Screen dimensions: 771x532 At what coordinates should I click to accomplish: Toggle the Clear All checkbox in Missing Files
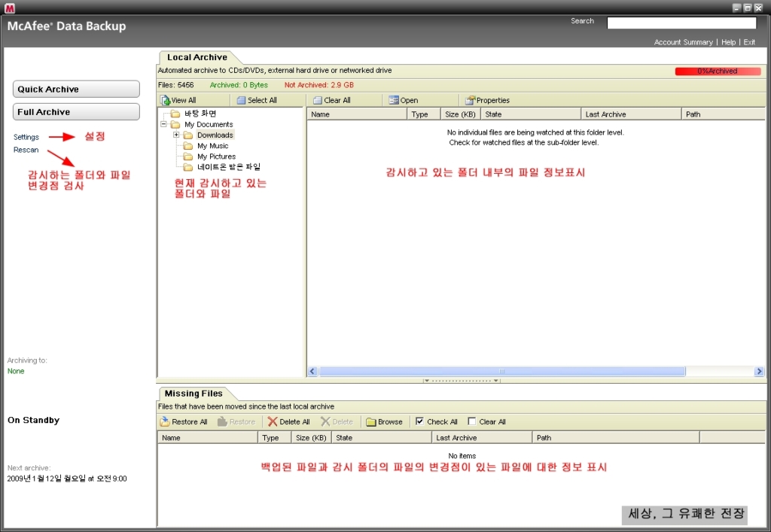click(471, 421)
